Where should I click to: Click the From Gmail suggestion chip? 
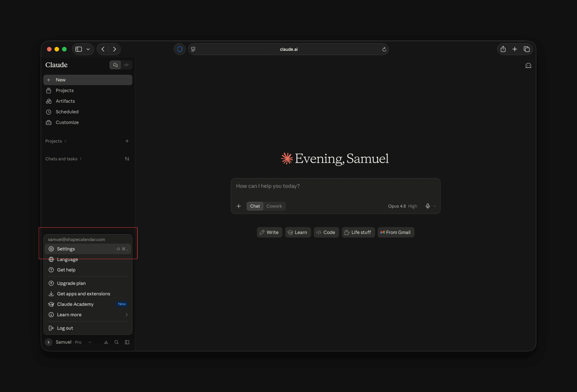point(396,232)
